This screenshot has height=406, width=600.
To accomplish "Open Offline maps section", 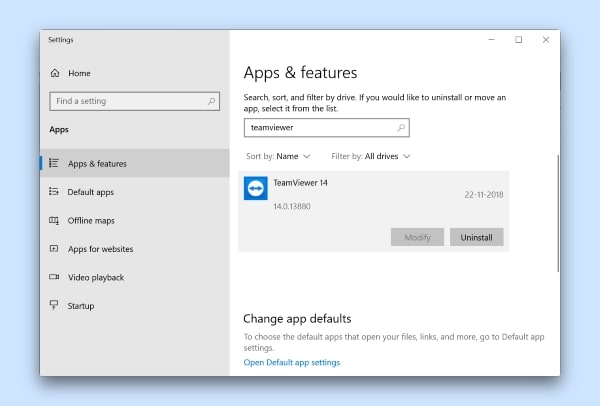I will click(x=135, y=220).
